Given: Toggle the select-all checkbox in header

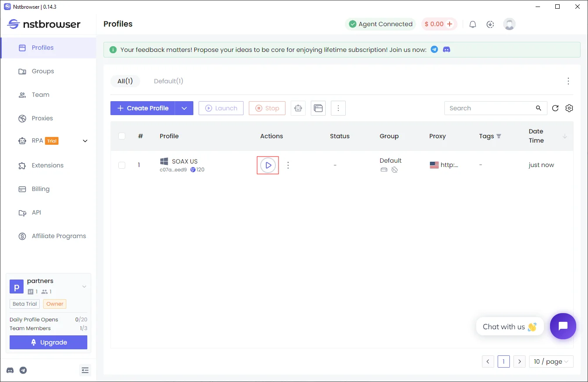Looking at the screenshot, I should (122, 136).
